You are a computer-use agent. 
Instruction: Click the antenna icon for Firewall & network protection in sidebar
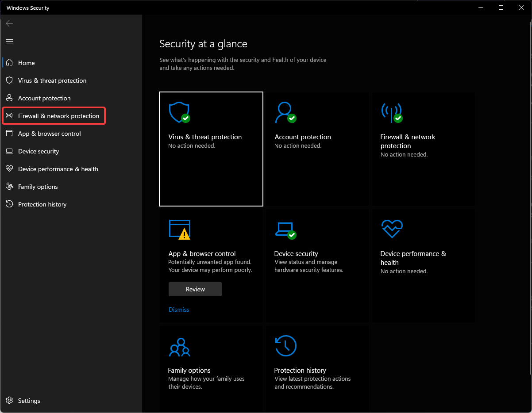click(9, 116)
